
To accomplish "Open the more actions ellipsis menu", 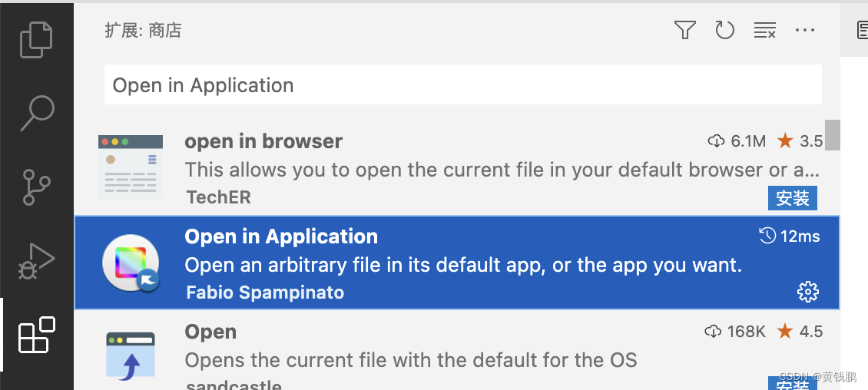I will (804, 30).
